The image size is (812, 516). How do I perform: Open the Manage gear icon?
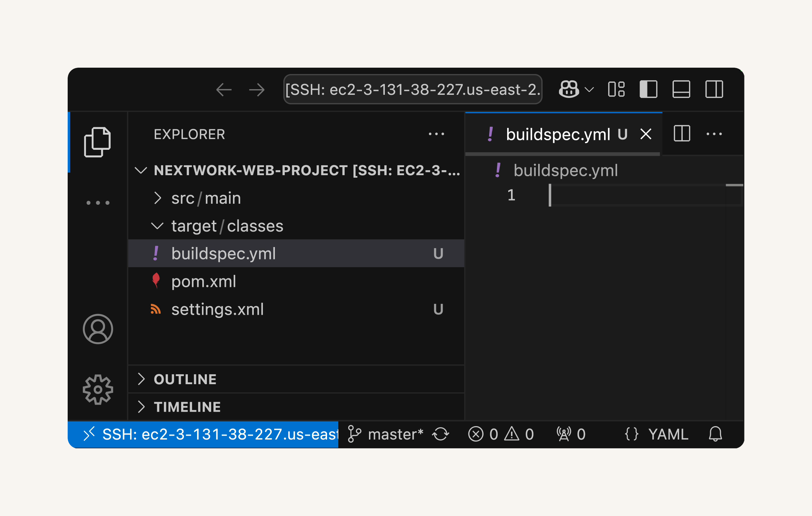pyautogui.click(x=98, y=389)
